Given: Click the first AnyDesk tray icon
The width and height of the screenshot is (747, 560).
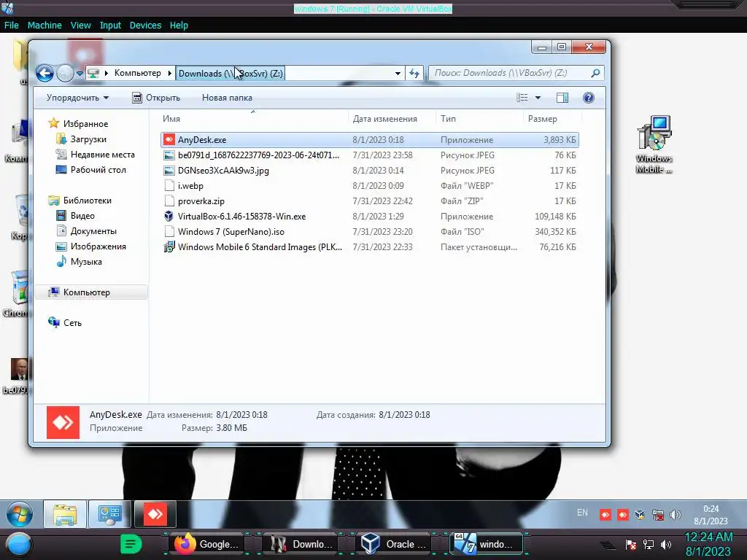Looking at the screenshot, I should click(605, 515).
